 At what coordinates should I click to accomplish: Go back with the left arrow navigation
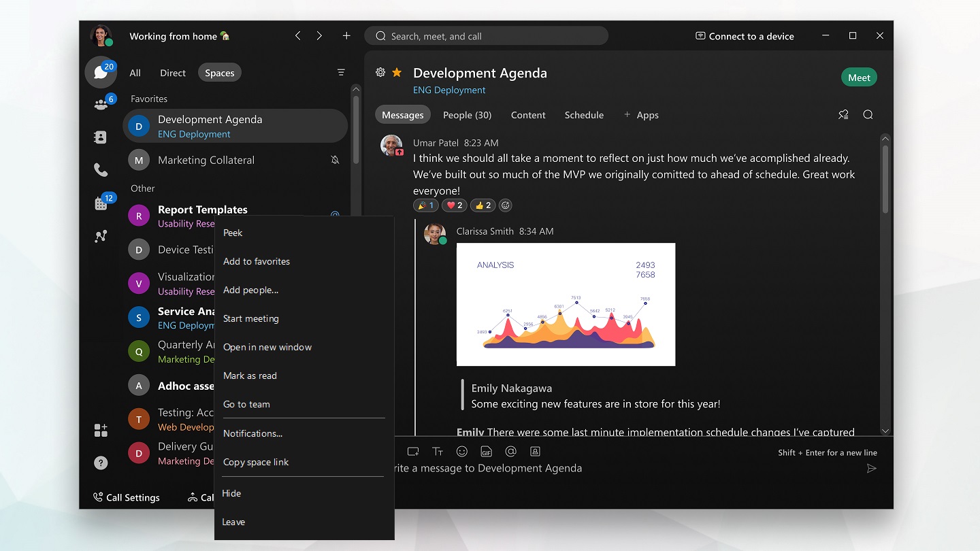297,36
